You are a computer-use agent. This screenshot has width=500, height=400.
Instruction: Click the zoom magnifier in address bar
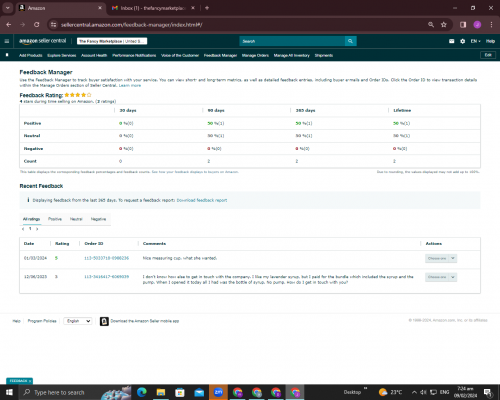pos(431,25)
